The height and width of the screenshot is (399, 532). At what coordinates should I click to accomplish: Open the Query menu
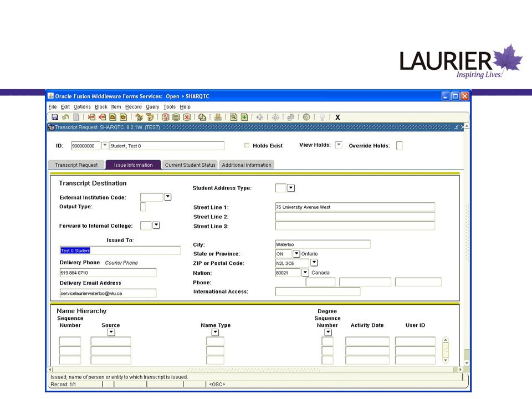click(x=152, y=106)
